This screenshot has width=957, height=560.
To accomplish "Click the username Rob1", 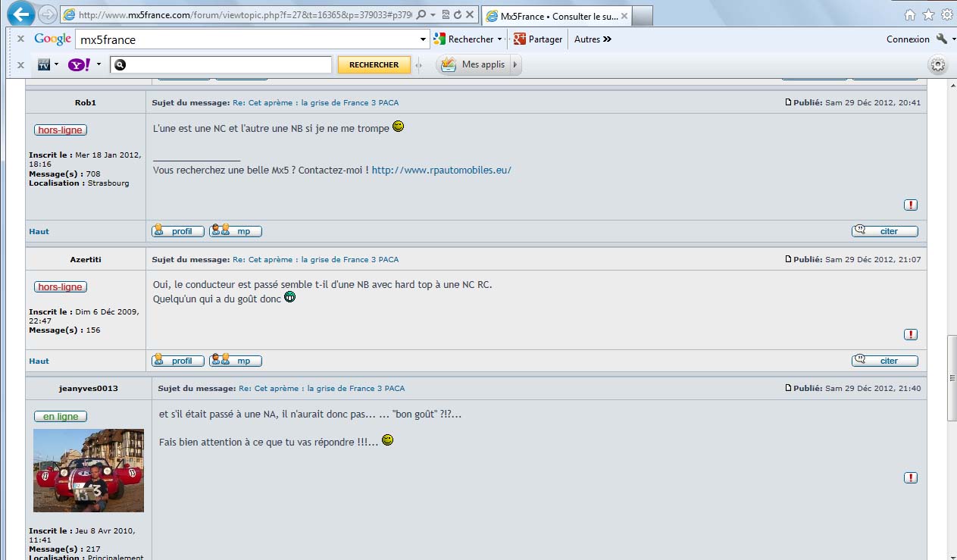I will point(86,102).
